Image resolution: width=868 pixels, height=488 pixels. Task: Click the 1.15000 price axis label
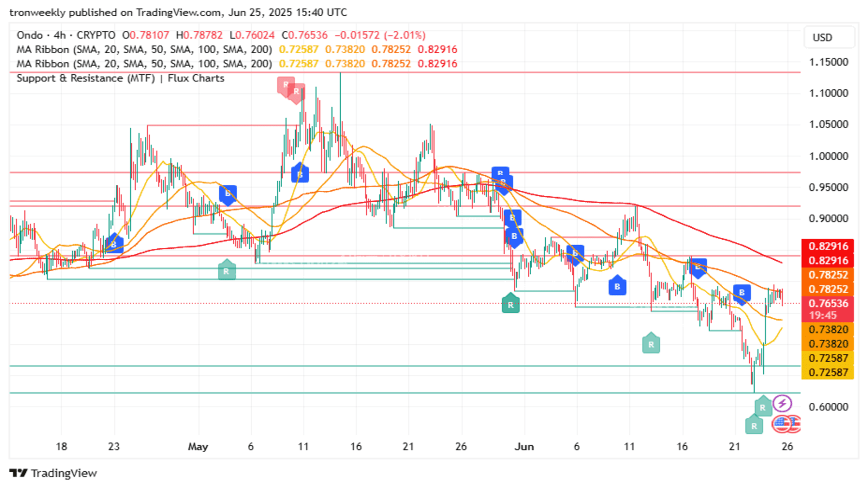click(828, 62)
